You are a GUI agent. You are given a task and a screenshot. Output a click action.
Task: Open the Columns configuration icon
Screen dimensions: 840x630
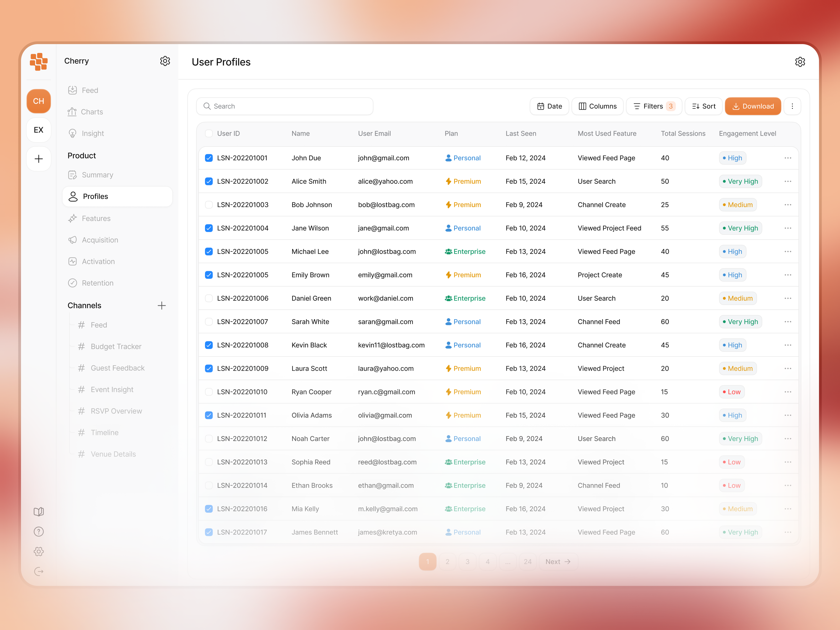click(582, 106)
